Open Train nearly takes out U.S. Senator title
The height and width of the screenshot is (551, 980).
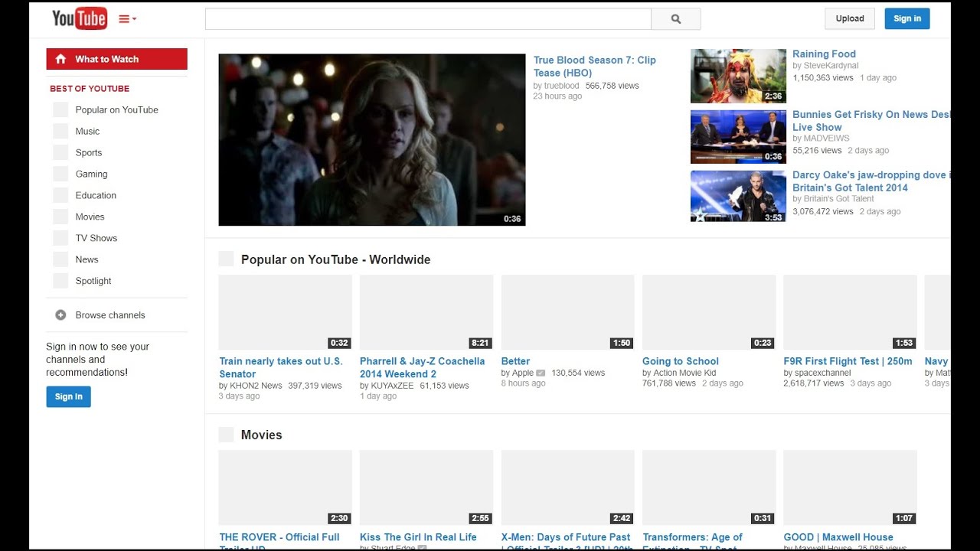281,367
